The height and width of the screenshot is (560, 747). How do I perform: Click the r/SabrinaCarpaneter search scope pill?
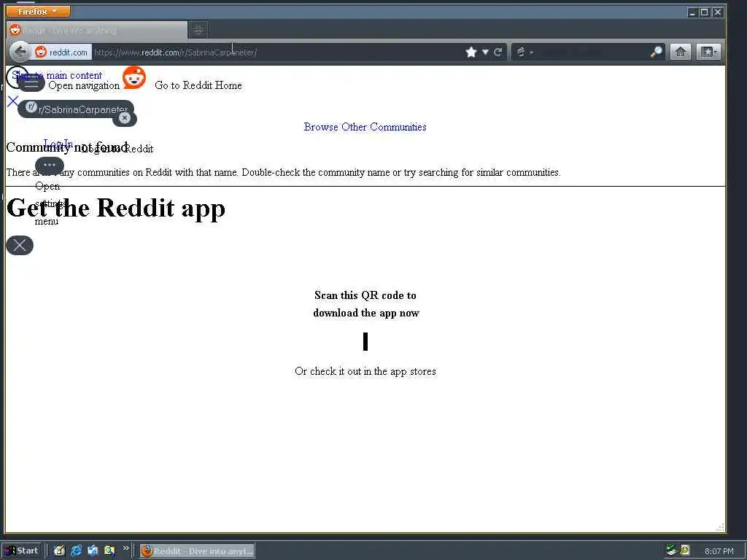[x=76, y=109]
